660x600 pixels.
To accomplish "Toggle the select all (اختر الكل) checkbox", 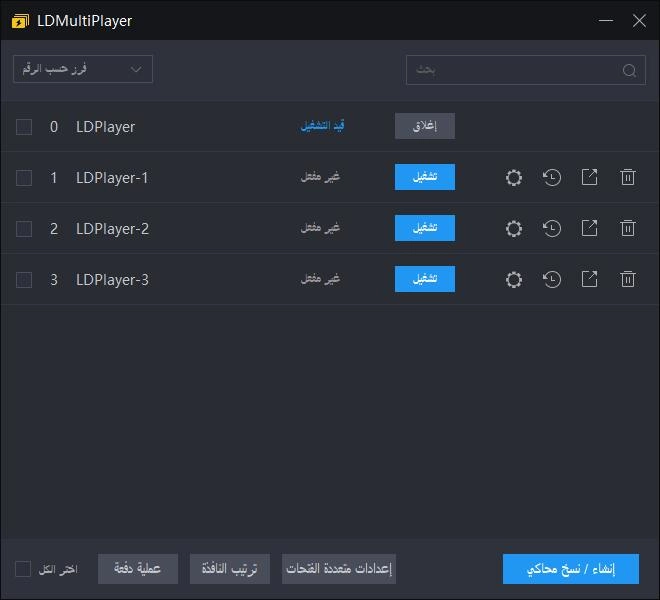I will pos(23,569).
